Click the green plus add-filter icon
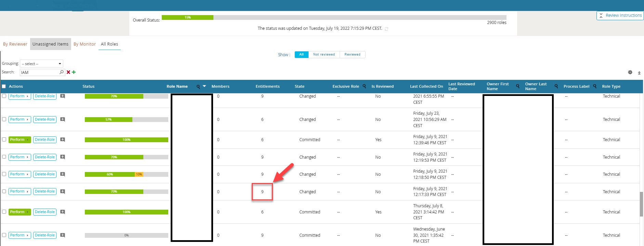The width and height of the screenshot is (644, 246). [74, 72]
